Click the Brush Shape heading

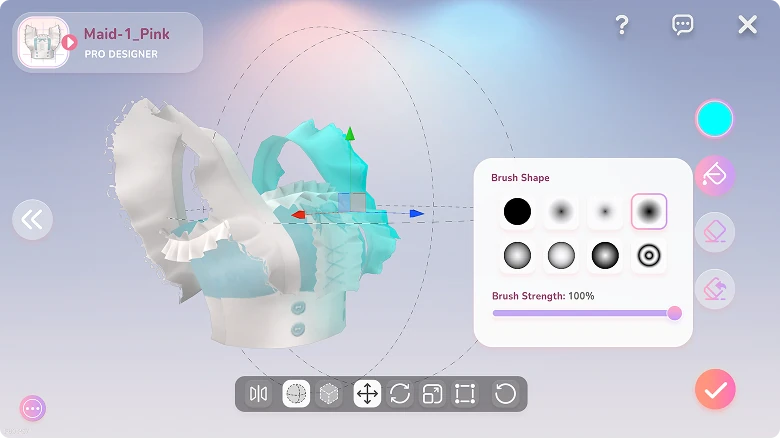[520, 177]
